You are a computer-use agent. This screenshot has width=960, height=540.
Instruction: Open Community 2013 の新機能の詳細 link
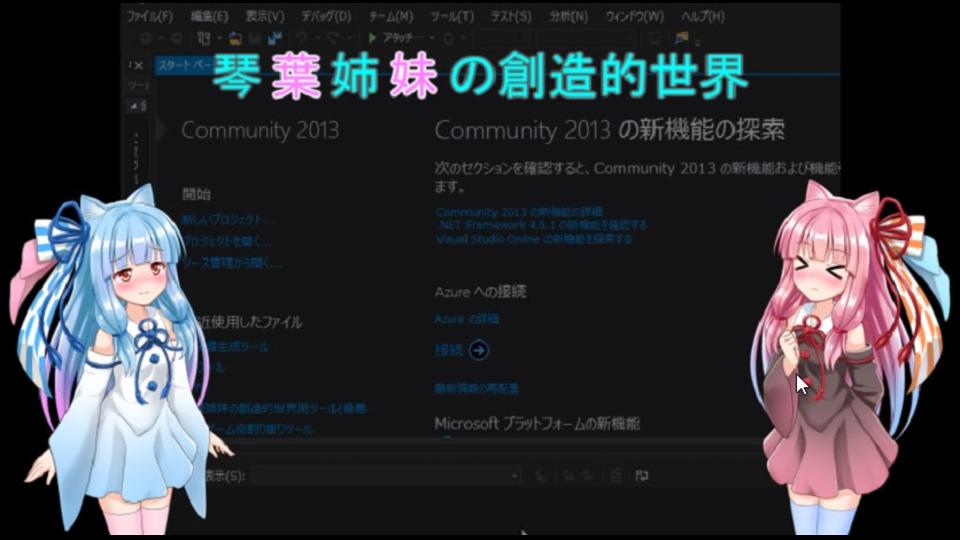coord(519,212)
